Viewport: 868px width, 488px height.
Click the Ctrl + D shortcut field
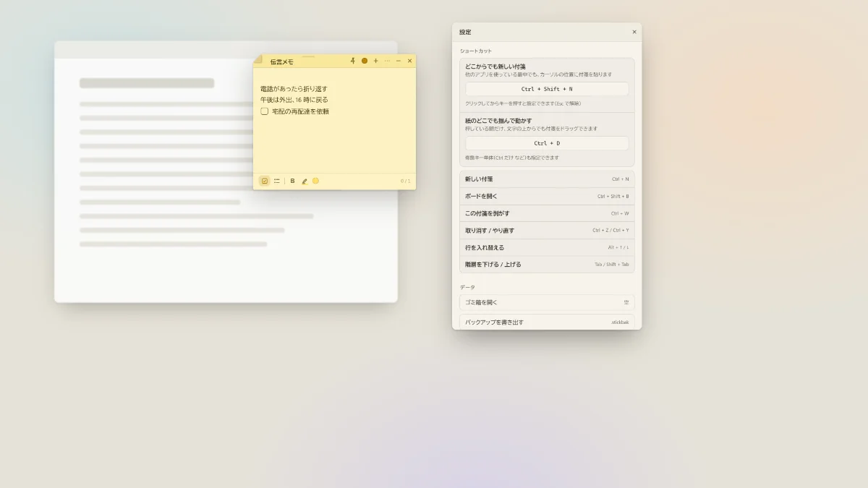[547, 143]
